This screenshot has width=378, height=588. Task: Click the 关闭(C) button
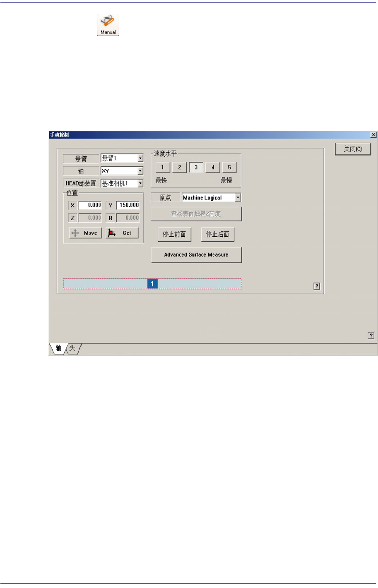point(353,149)
